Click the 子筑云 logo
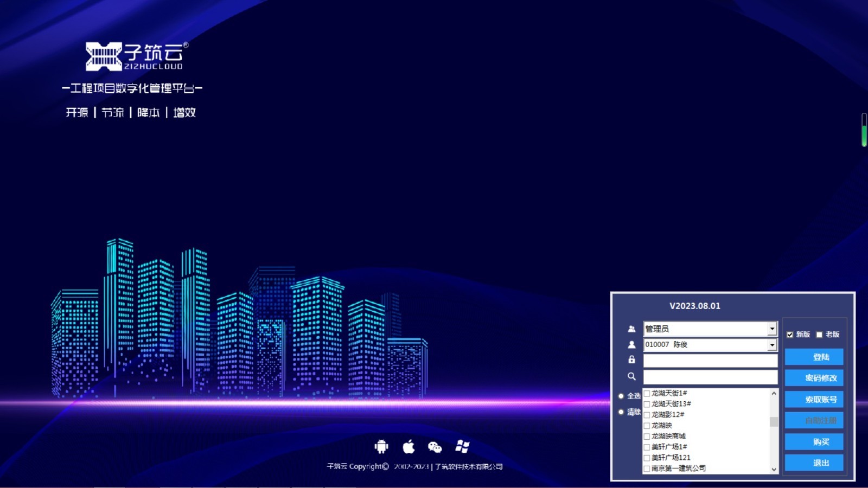The height and width of the screenshot is (488, 868). [136, 56]
